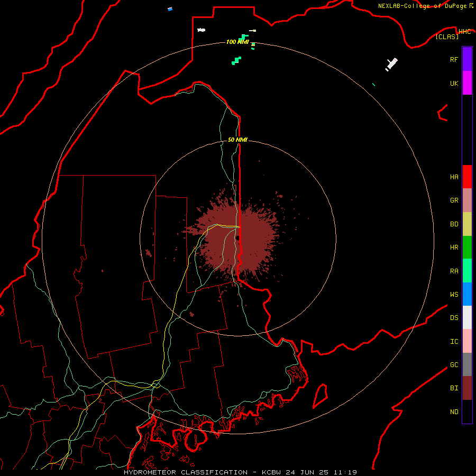Screen dimensions: 476x476
Task: Click the ND black legend swatch
Action: [x=467, y=411]
